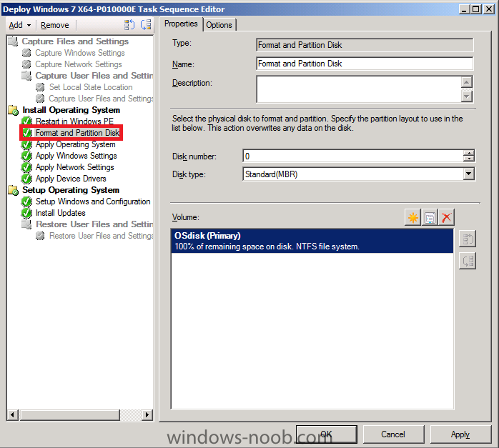This screenshot has width=499, height=448.
Task: Select the Format and Partition Disk step
Action: click(77, 133)
